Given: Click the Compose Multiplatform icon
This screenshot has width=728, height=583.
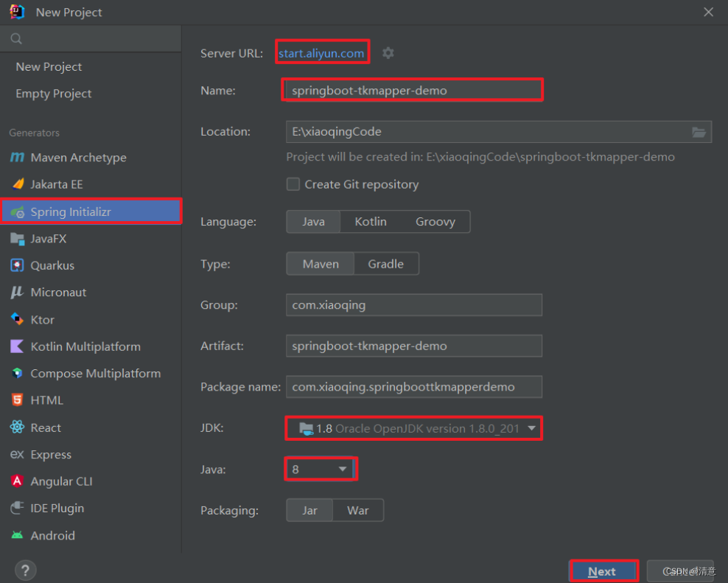Looking at the screenshot, I should click(x=17, y=373).
